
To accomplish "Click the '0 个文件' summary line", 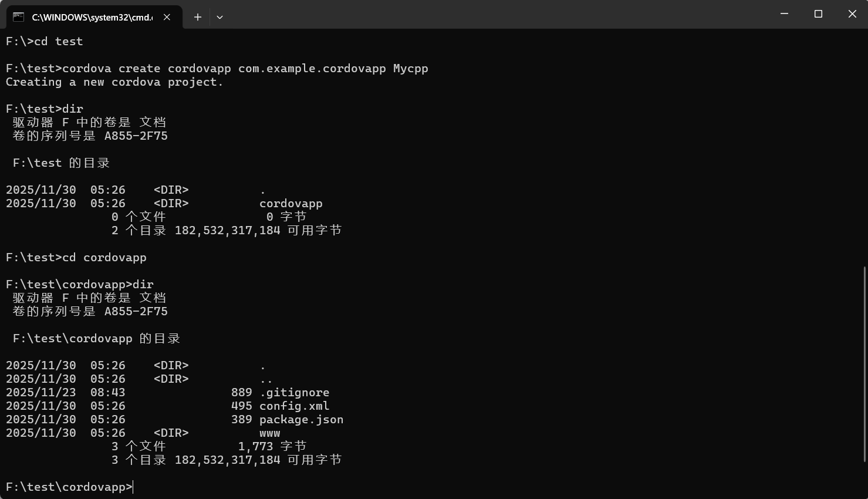I will (209, 217).
